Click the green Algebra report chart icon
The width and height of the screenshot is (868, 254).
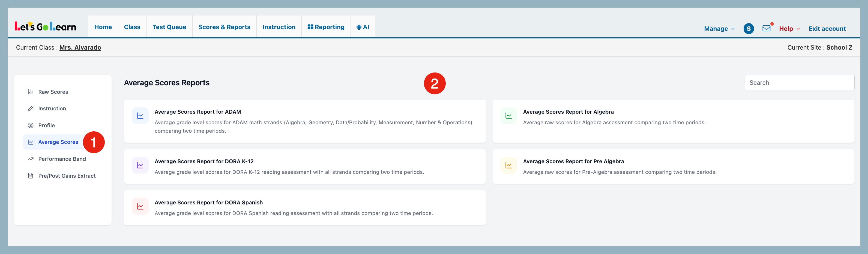(508, 116)
